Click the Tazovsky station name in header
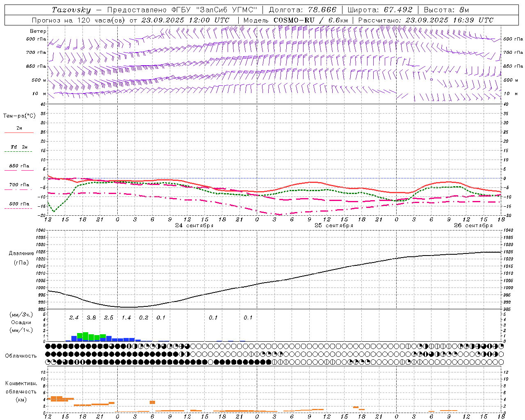 coord(71,10)
